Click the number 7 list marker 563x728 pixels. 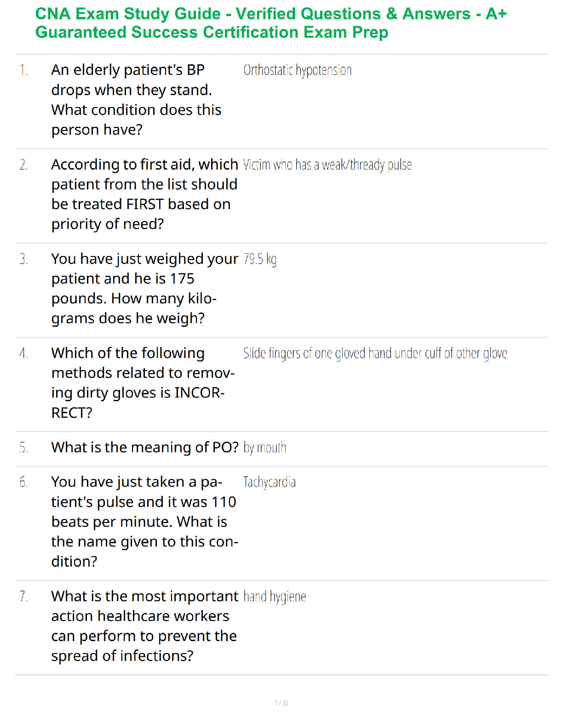24,597
